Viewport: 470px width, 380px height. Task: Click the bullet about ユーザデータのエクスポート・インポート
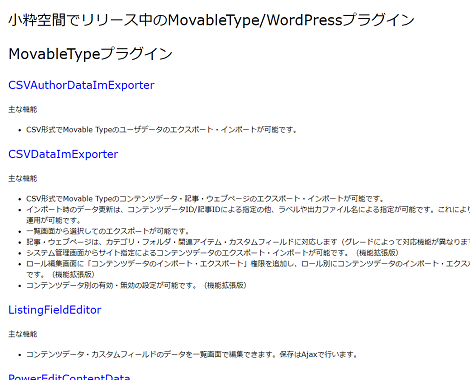pyautogui.click(x=162, y=130)
